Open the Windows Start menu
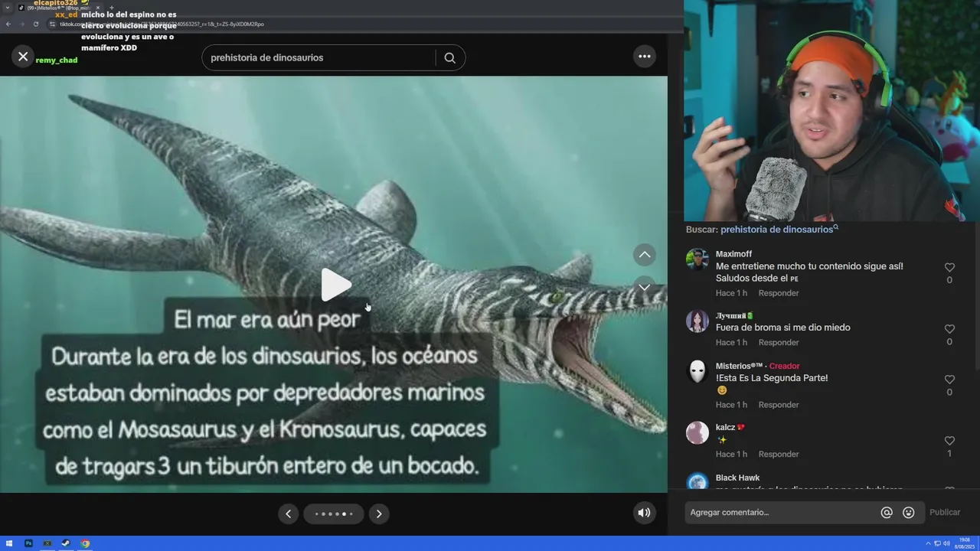980x551 pixels. 9,543
